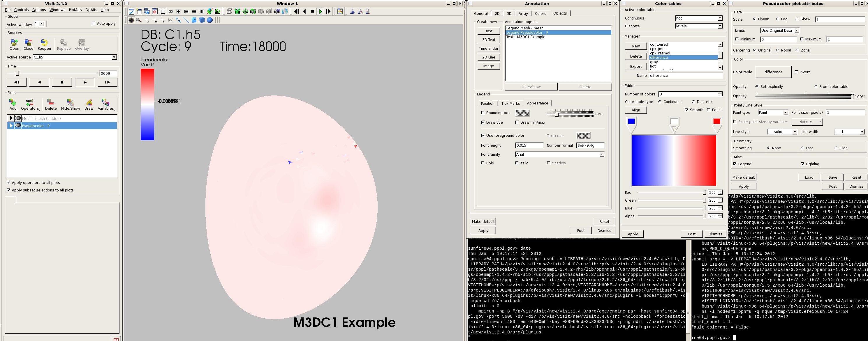Reopen the current source file
The height and width of the screenshot is (341, 868).
(44, 45)
